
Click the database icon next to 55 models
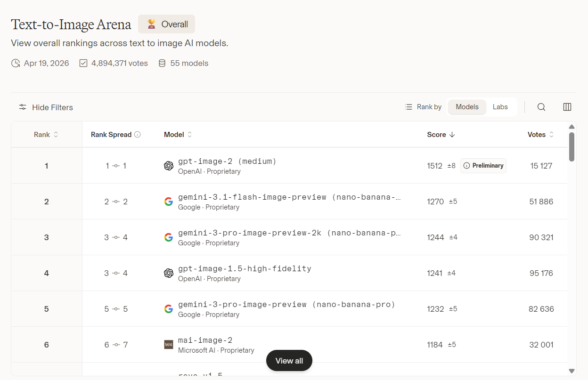click(x=162, y=63)
